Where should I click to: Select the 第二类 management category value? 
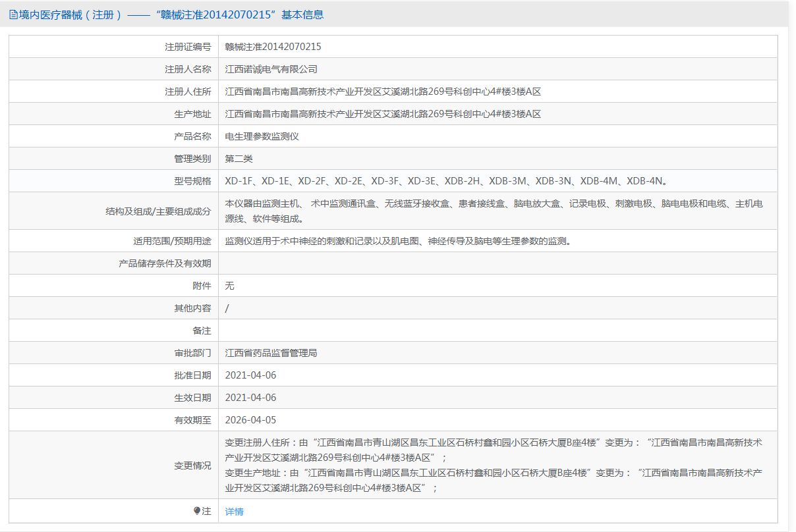(x=239, y=159)
